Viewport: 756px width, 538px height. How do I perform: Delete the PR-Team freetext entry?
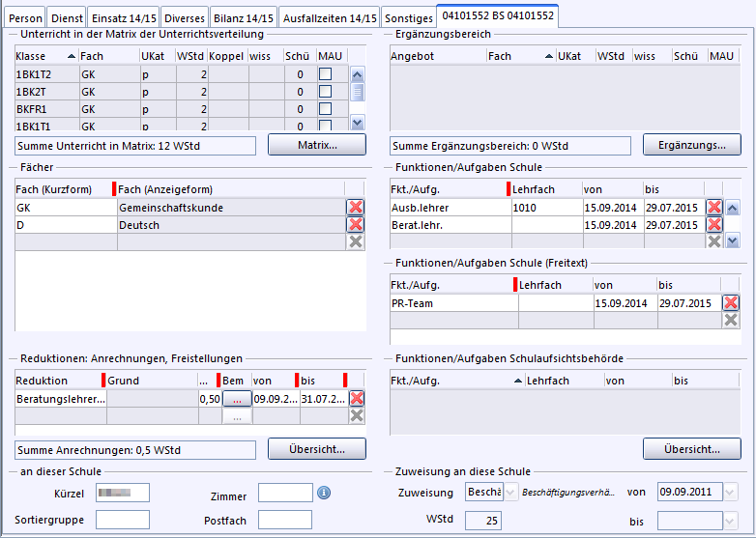[731, 303]
